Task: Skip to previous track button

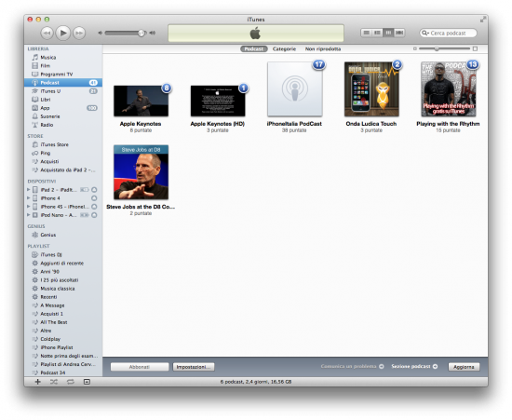Action: click(47, 33)
